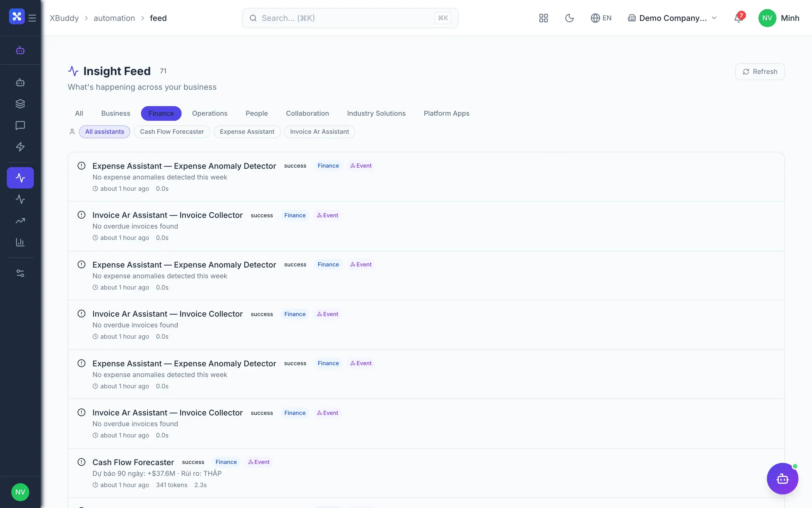
Task: Select the All category tab
Action: [x=79, y=113]
